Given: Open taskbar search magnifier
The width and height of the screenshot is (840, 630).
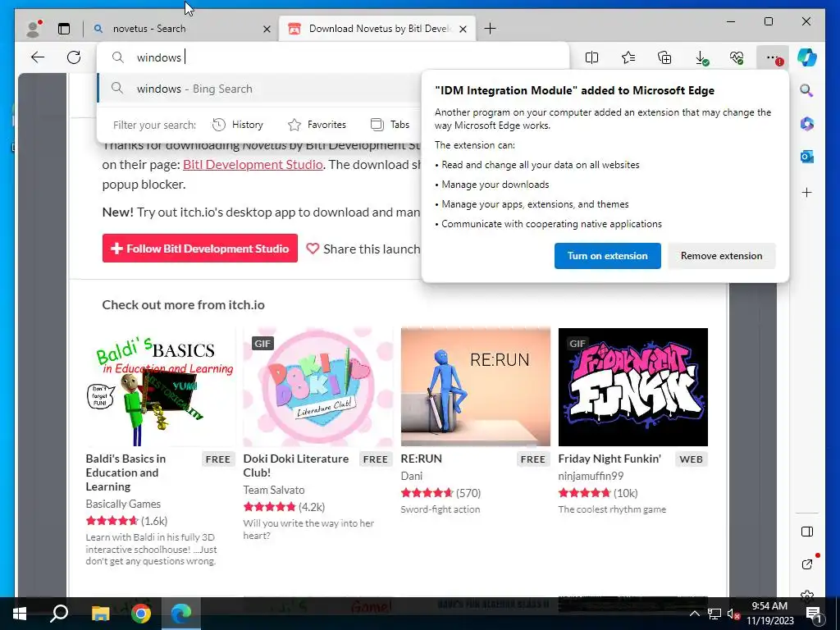Looking at the screenshot, I should (x=59, y=614).
